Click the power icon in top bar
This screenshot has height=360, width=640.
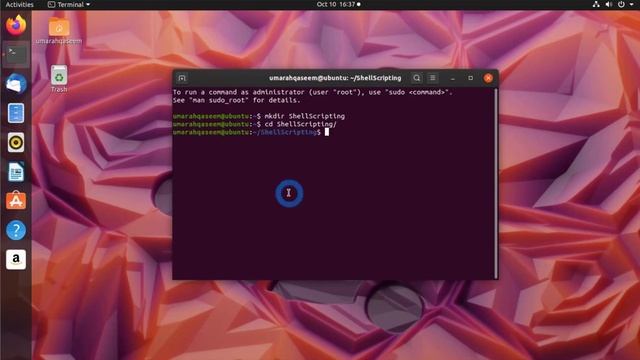pyautogui.click(x=621, y=4)
